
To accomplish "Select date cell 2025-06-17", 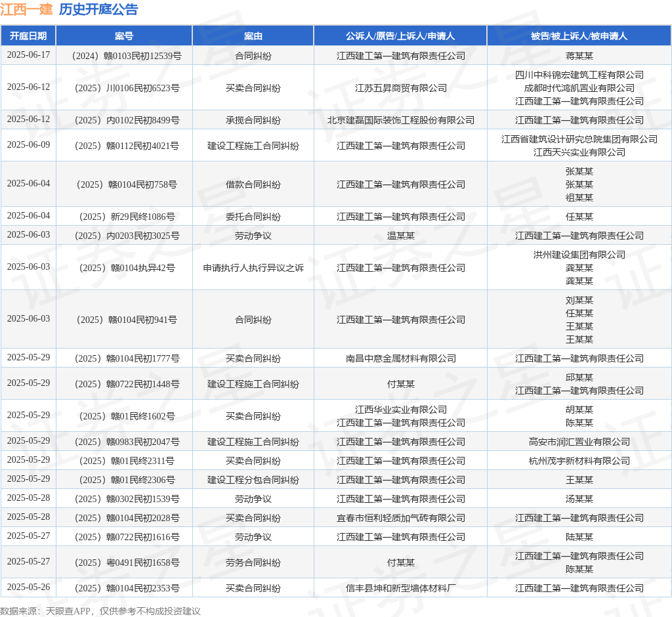I will coord(28,55).
